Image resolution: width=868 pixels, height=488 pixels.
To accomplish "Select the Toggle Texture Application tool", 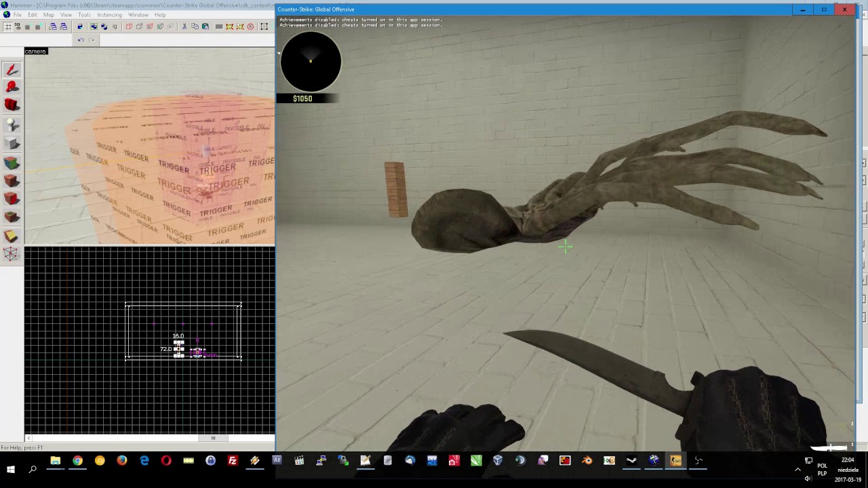I will coord(12,163).
